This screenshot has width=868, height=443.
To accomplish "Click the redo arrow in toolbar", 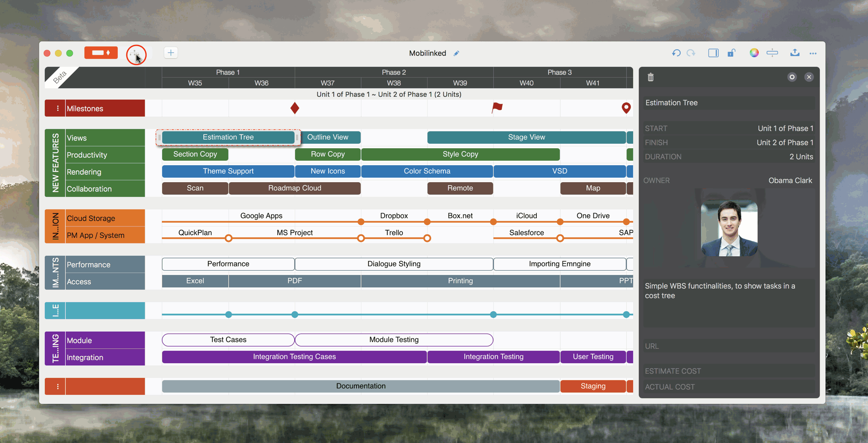I will point(691,53).
